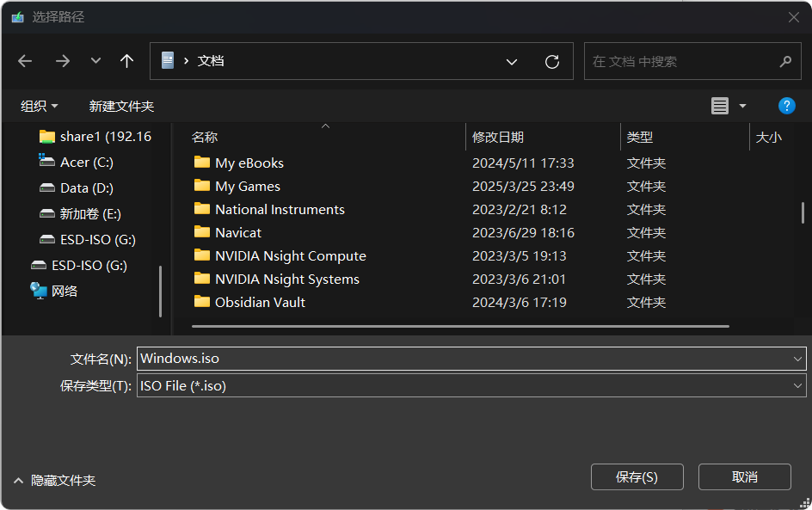The height and width of the screenshot is (510, 812).
Task: Expand the address bar history dropdown
Action: [x=512, y=62]
